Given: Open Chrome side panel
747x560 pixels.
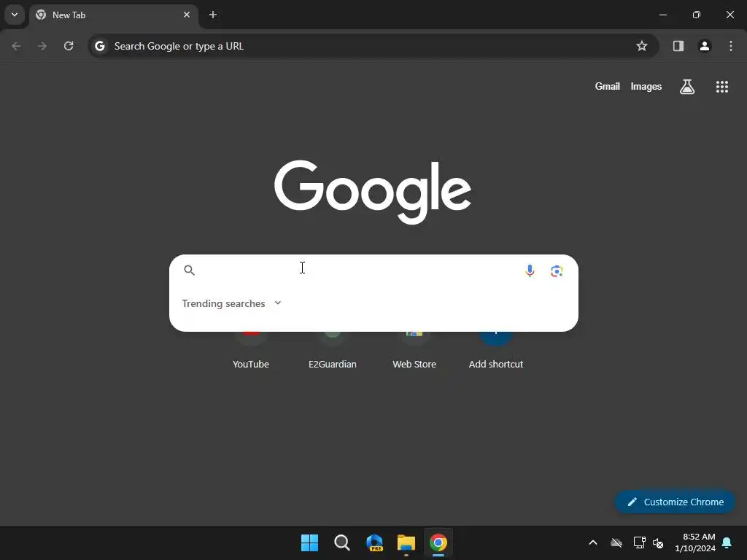Looking at the screenshot, I should coord(678,46).
